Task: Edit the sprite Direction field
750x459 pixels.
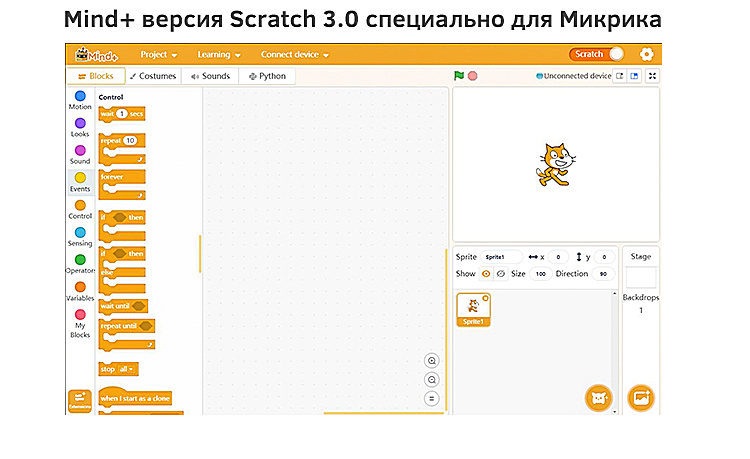Action: click(x=603, y=274)
